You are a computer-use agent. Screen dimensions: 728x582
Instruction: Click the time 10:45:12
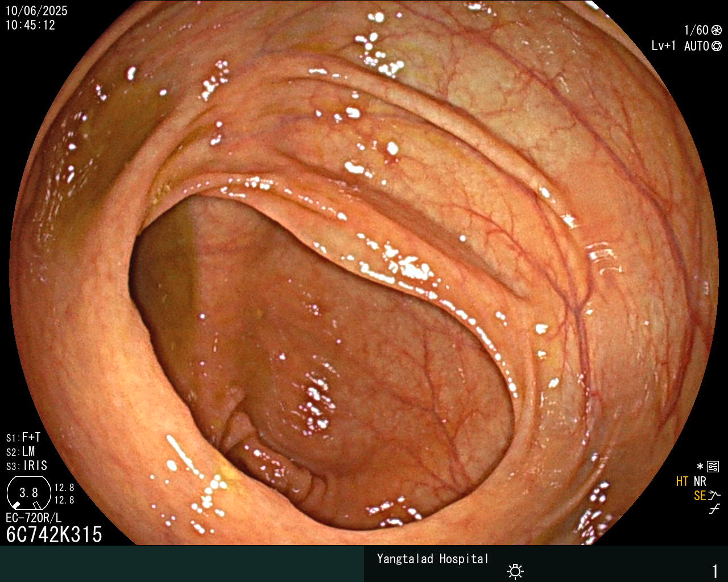[x=30, y=25]
